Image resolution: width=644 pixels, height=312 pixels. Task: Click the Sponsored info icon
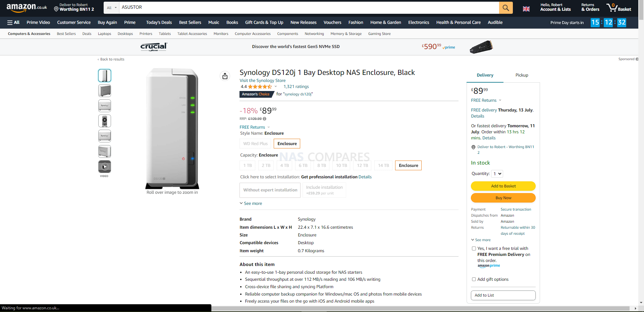637,59
